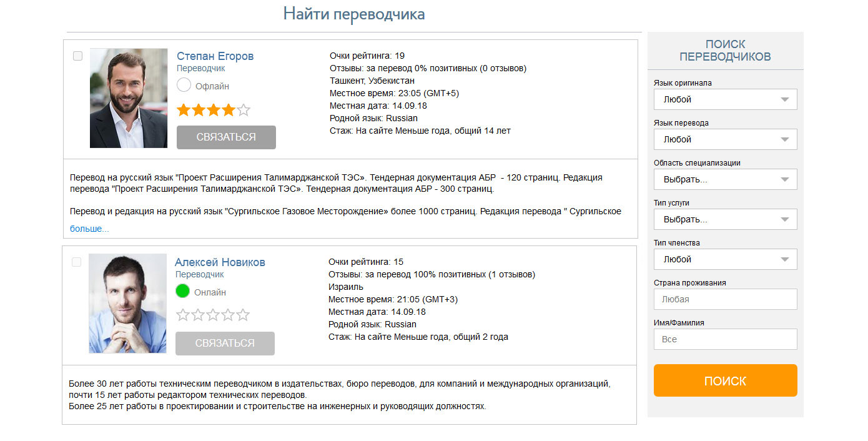
Task: Click the Страна проживания input field
Action: tap(725, 299)
